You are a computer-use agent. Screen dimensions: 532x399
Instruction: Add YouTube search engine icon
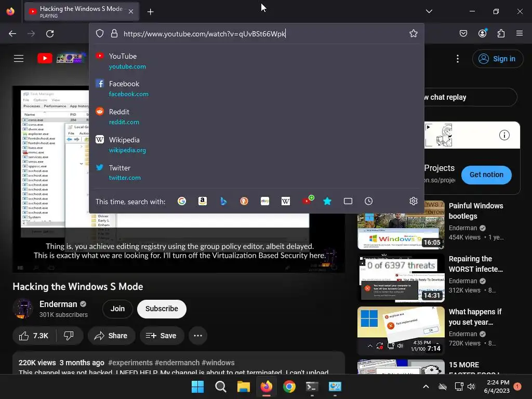[308, 200]
